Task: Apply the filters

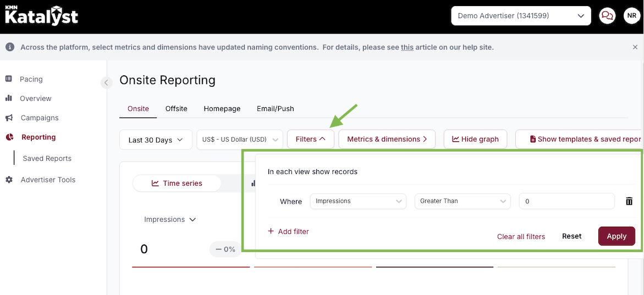Action: pos(617,236)
